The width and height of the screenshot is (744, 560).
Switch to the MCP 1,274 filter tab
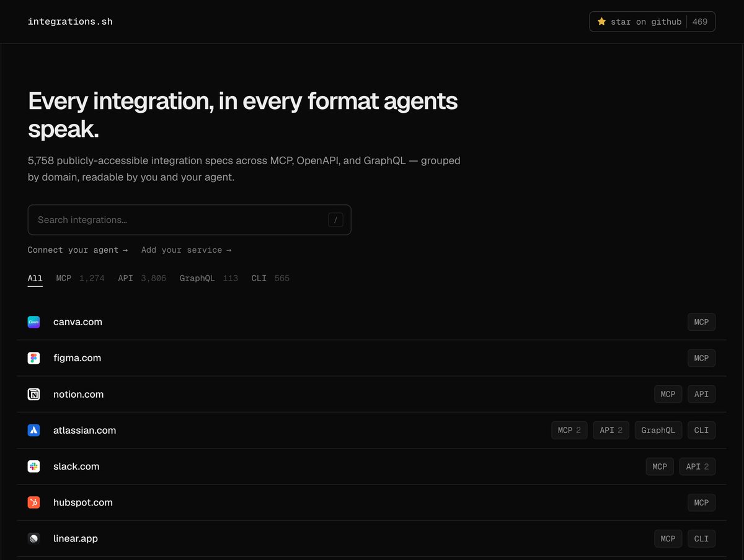[80, 278]
